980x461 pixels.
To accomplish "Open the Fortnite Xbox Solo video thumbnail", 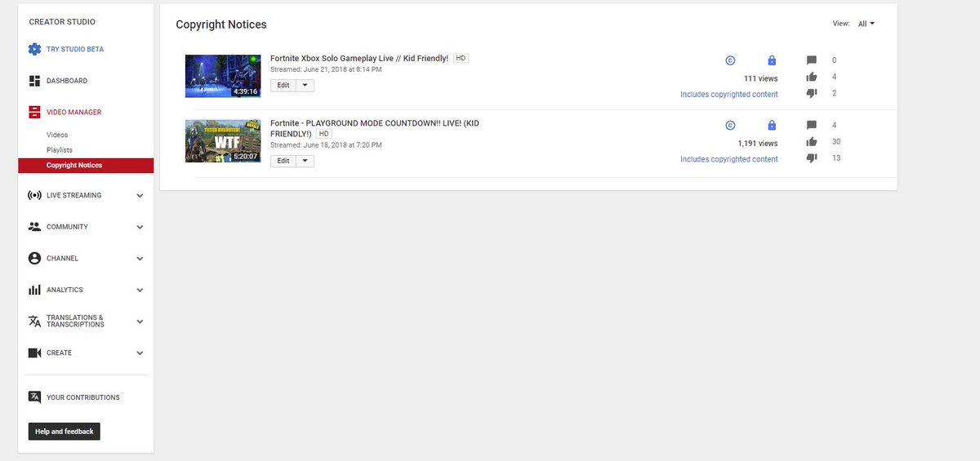I will pyautogui.click(x=223, y=76).
